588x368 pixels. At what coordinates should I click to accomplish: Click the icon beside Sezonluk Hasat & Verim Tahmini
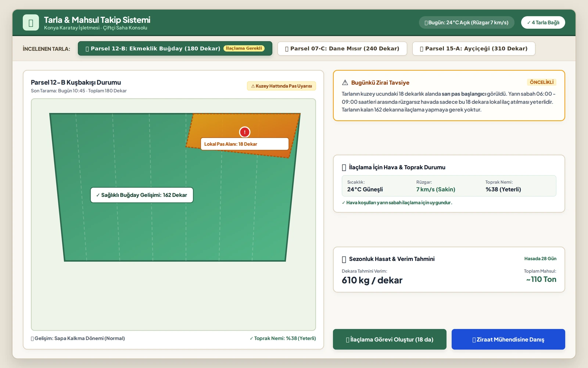coord(344,259)
